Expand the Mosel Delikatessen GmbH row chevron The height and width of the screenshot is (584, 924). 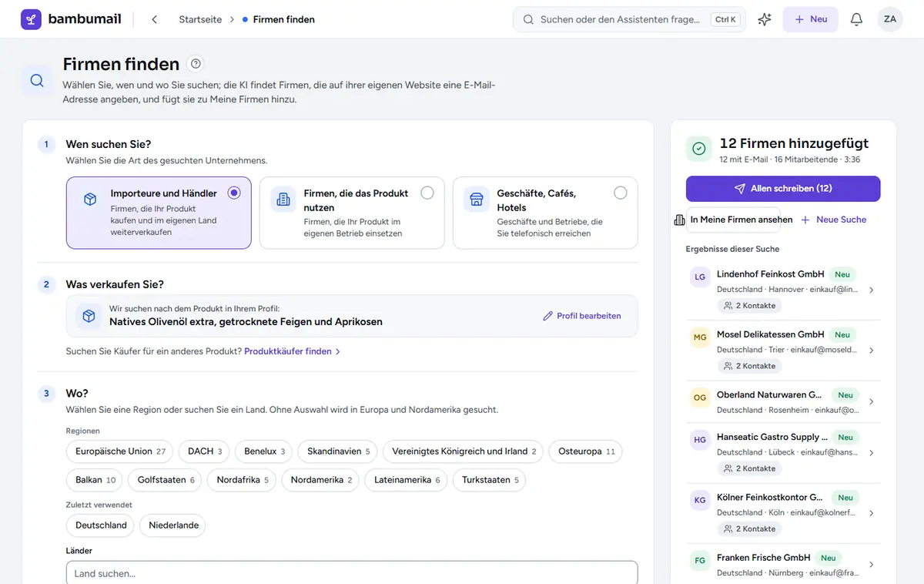click(x=871, y=351)
